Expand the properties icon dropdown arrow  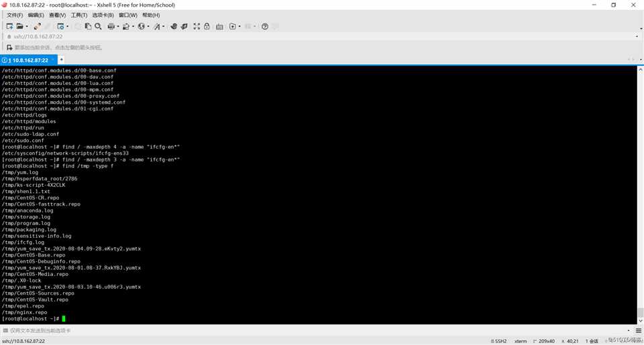[x=67, y=26]
